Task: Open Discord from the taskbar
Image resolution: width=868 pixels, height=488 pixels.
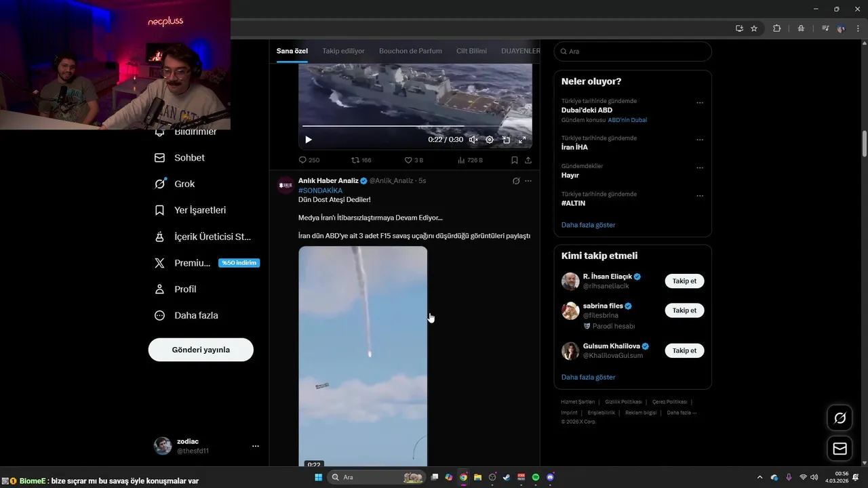Action: 550,477
